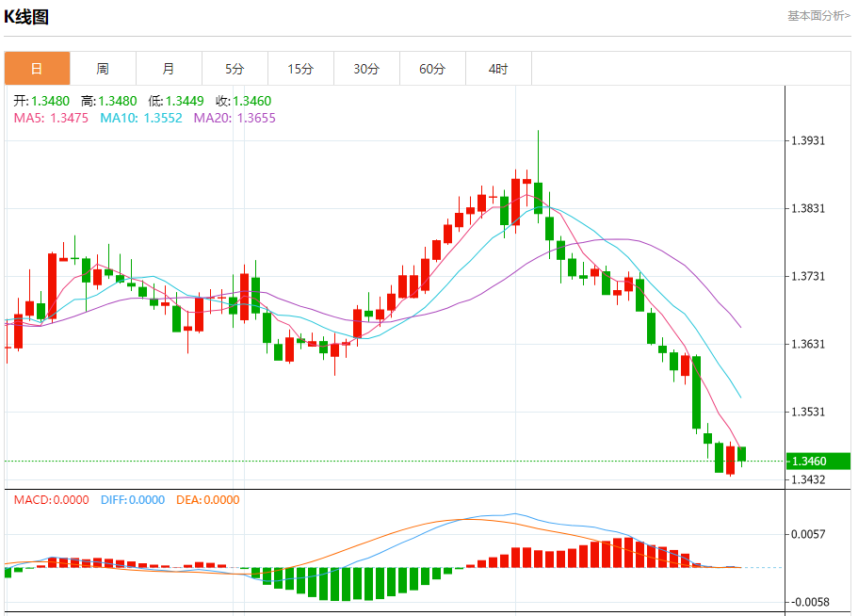Click the 收:1.3460 close price value

pyautogui.click(x=244, y=101)
